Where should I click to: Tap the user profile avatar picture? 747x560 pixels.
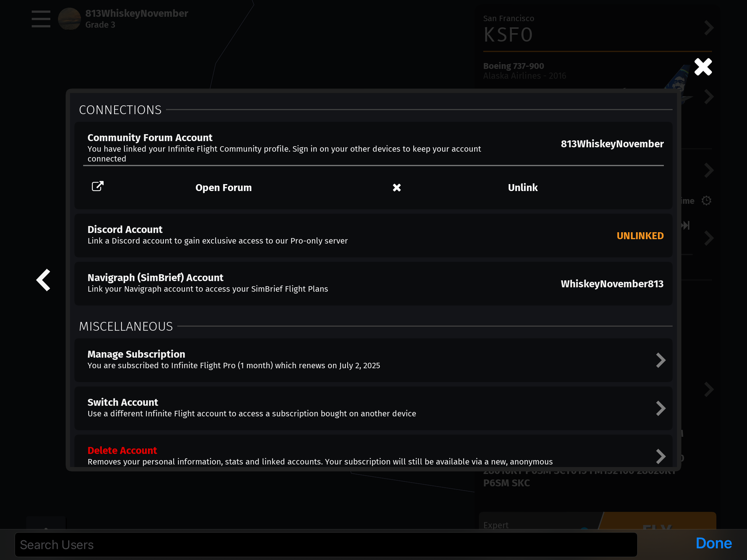click(x=69, y=19)
